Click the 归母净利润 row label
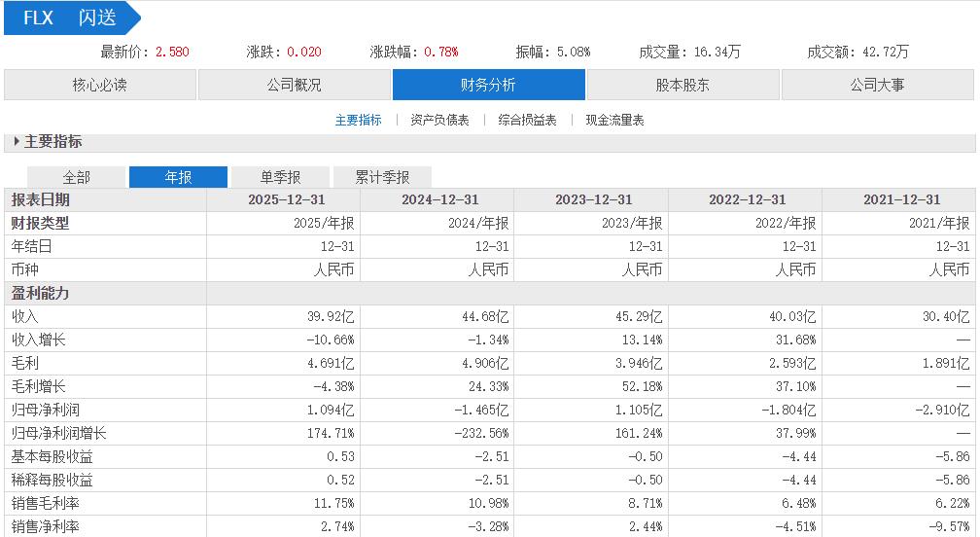This screenshot has height=537, width=980. [x=45, y=410]
